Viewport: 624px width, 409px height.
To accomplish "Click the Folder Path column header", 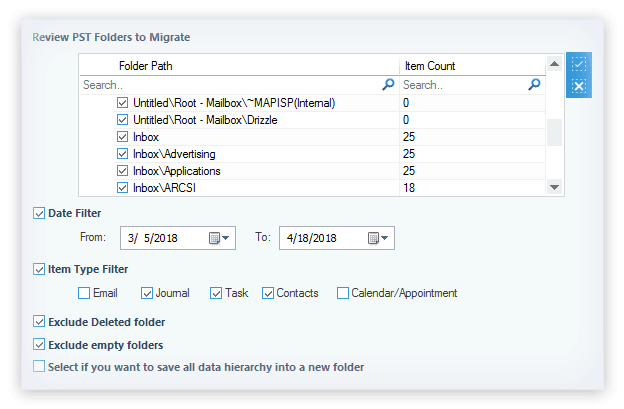I will point(240,65).
